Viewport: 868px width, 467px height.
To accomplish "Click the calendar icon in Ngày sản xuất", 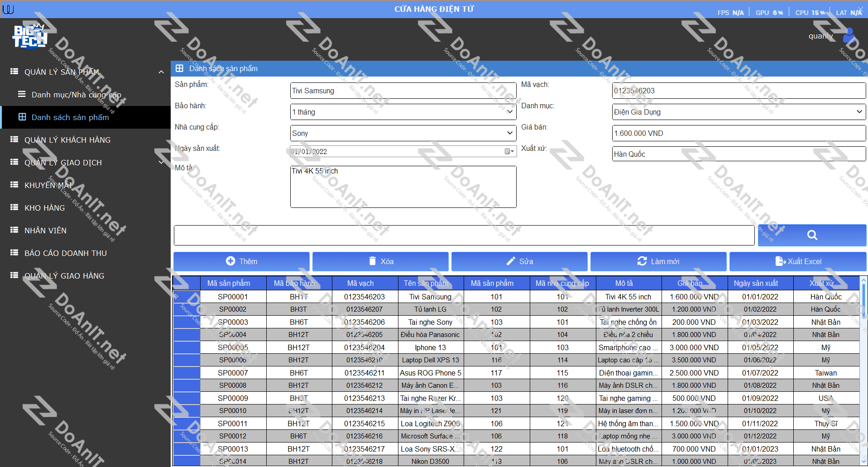I will 508,151.
